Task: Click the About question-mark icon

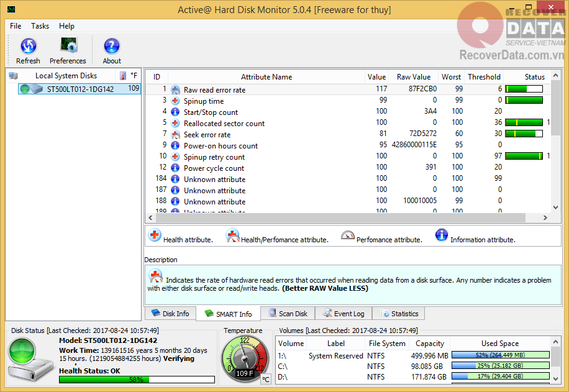Action: (x=112, y=46)
